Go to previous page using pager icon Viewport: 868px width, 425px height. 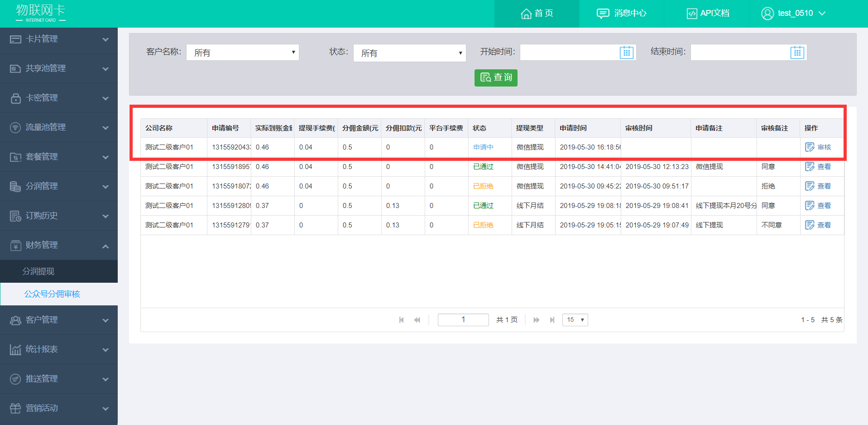pyautogui.click(x=417, y=320)
